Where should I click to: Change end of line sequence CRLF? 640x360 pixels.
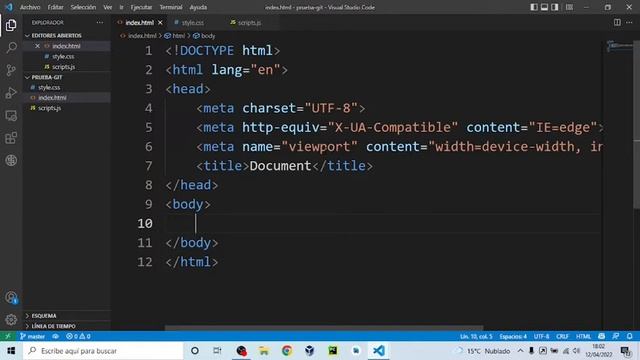(x=562, y=336)
